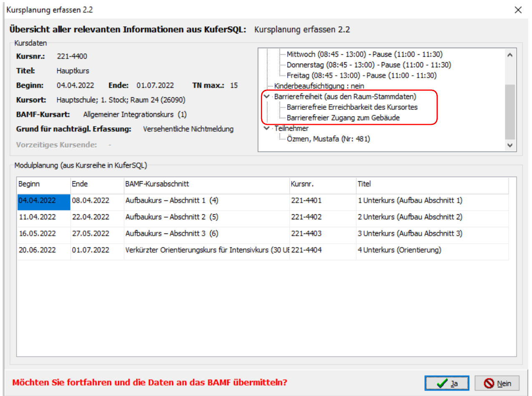Cancel with the Nein button
This screenshot has width=532, height=396.
coord(497,383)
